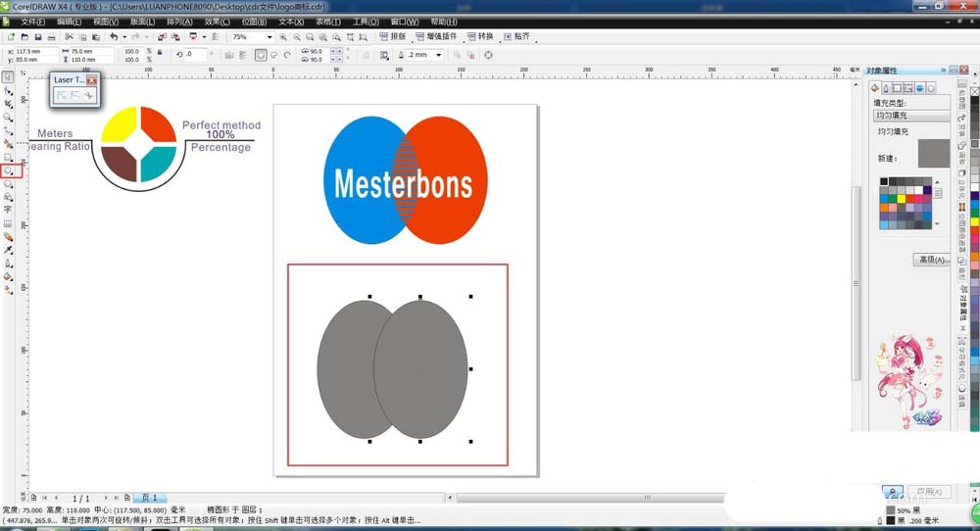Select the Outline pen tool
980x531 pixels.
[x=8, y=263]
